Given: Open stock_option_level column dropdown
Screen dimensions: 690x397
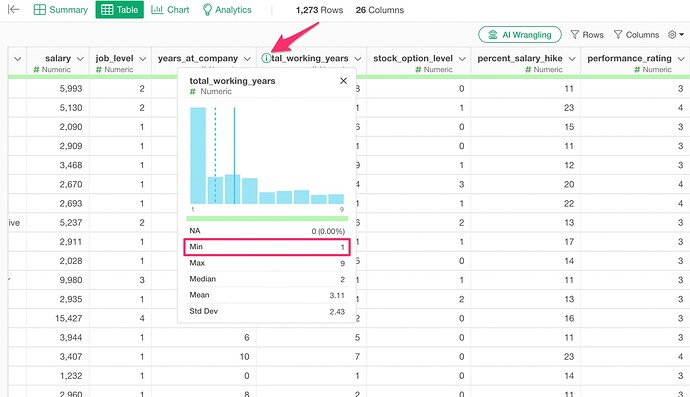Looking at the screenshot, I should pyautogui.click(x=462, y=59).
